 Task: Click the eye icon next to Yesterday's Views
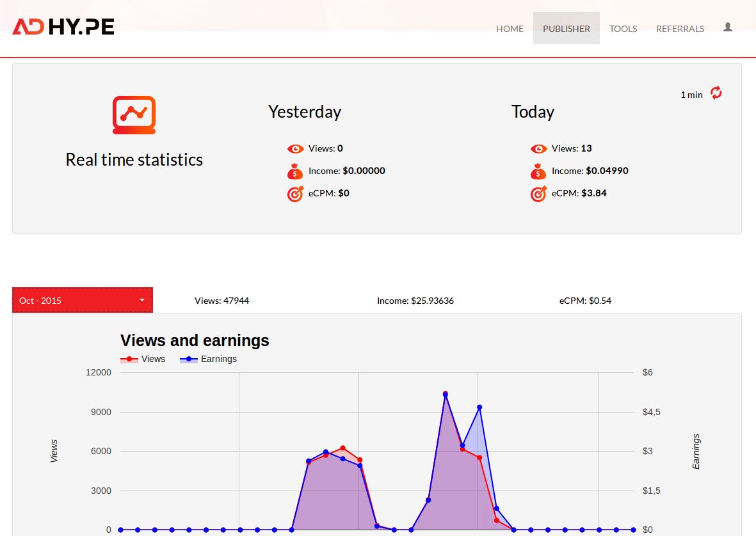pyautogui.click(x=295, y=148)
